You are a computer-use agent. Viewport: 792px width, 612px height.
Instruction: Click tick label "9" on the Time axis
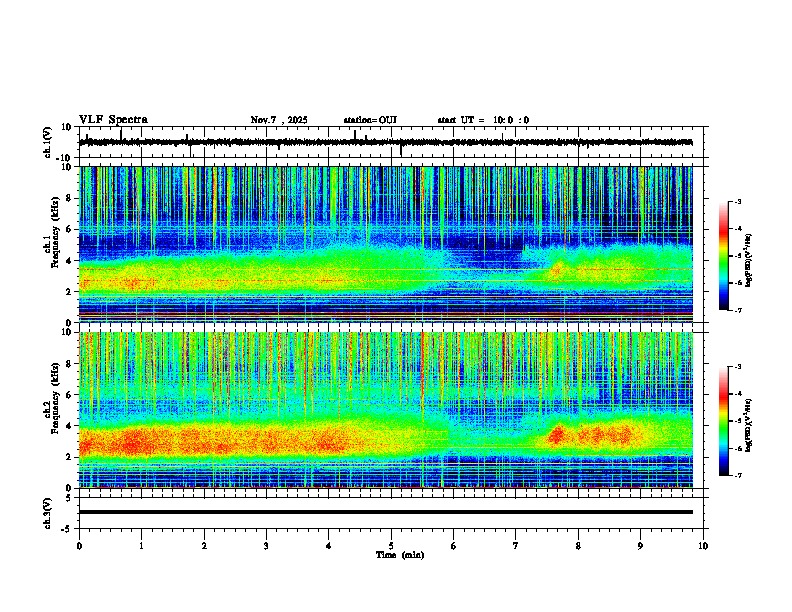[x=640, y=546]
